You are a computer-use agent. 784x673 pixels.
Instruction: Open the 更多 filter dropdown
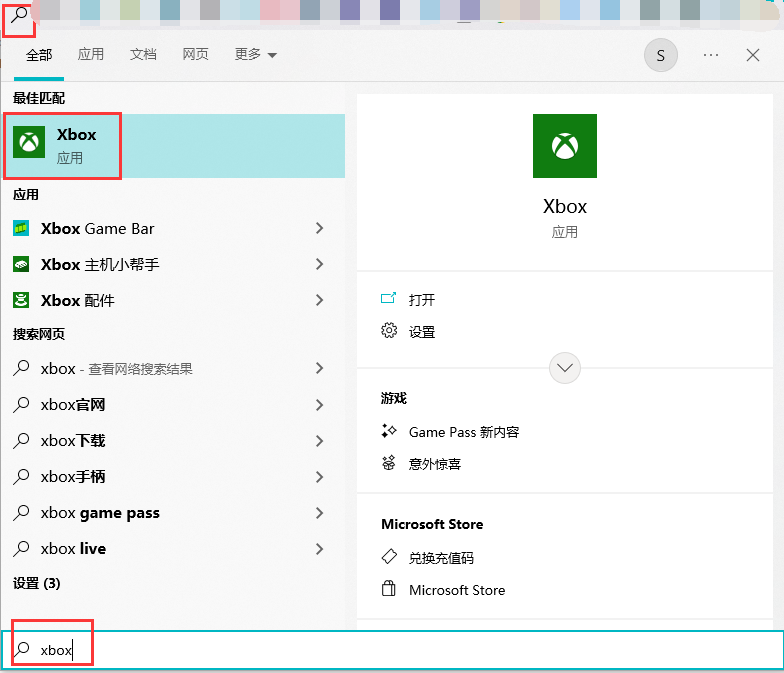[x=255, y=55]
